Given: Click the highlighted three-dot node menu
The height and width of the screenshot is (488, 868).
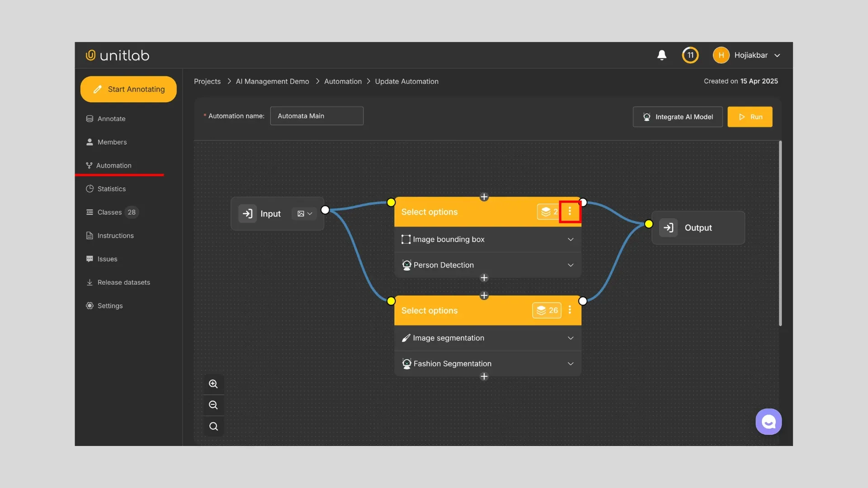Looking at the screenshot, I should 570,211.
